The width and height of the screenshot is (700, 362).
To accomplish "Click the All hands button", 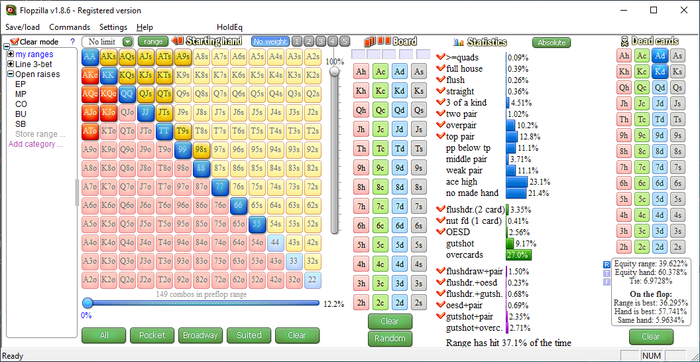I will [x=104, y=335].
